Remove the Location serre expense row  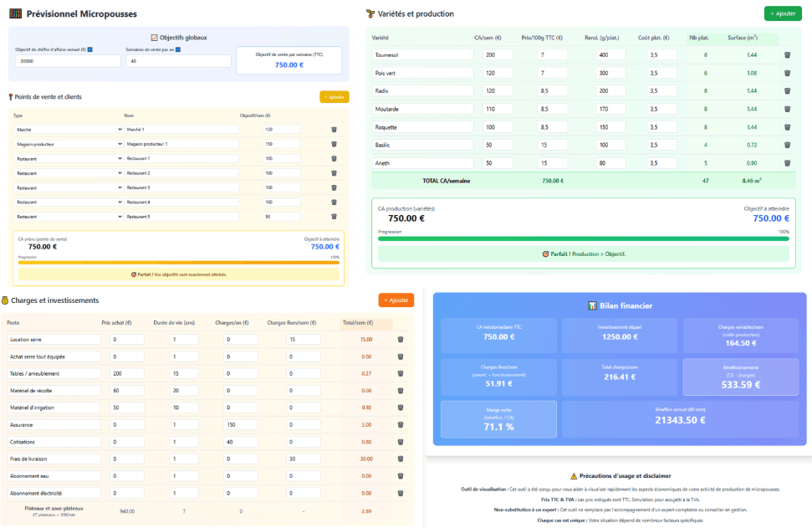click(401, 340)
